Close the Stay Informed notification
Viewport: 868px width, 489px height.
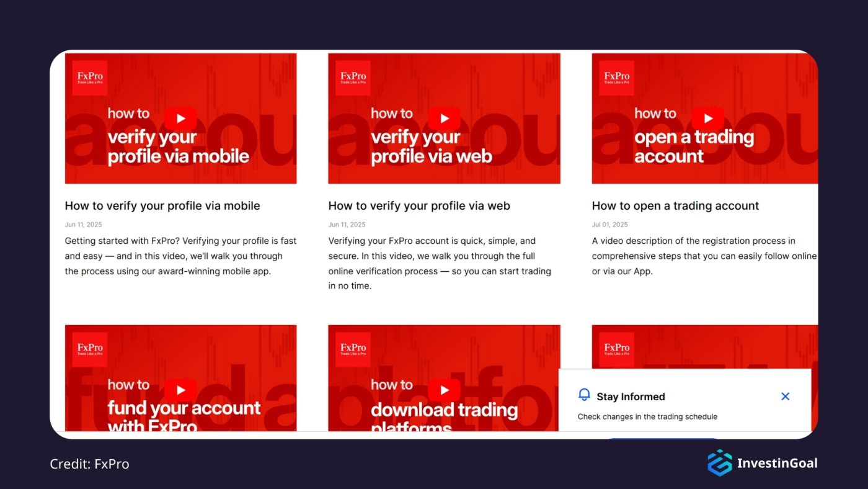[x=785, y=396]
